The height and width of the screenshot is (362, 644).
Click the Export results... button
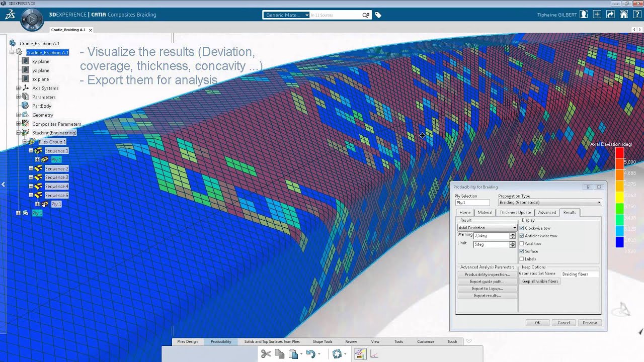(x=487, y=296)
